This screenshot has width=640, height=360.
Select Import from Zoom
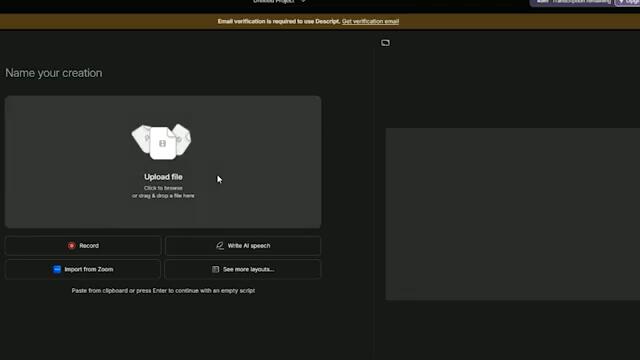[x=83, y=269]
